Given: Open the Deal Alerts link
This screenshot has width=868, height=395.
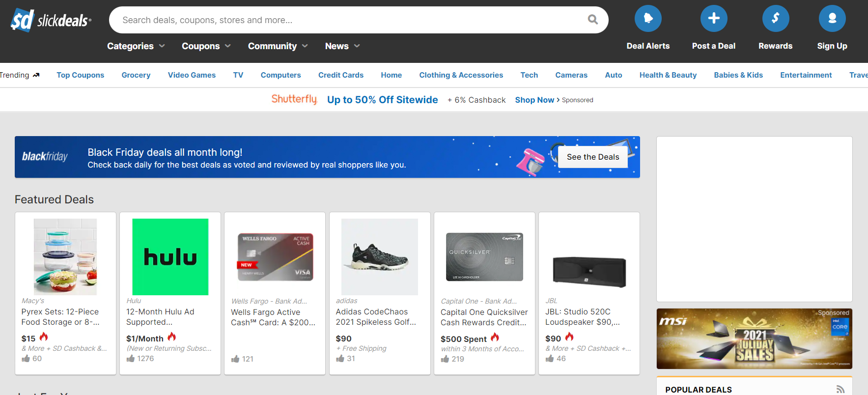Looking at the screenshot, I should click(x=648, y=46).
